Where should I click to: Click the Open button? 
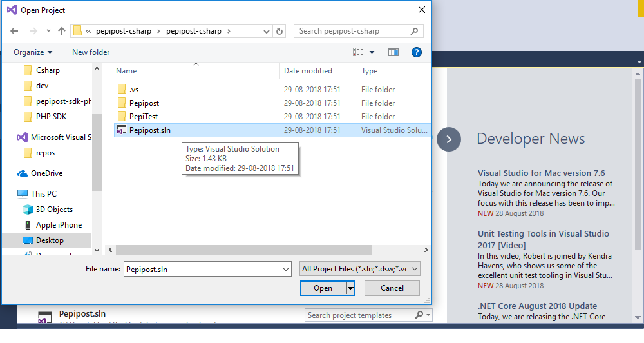click(323, 288)
